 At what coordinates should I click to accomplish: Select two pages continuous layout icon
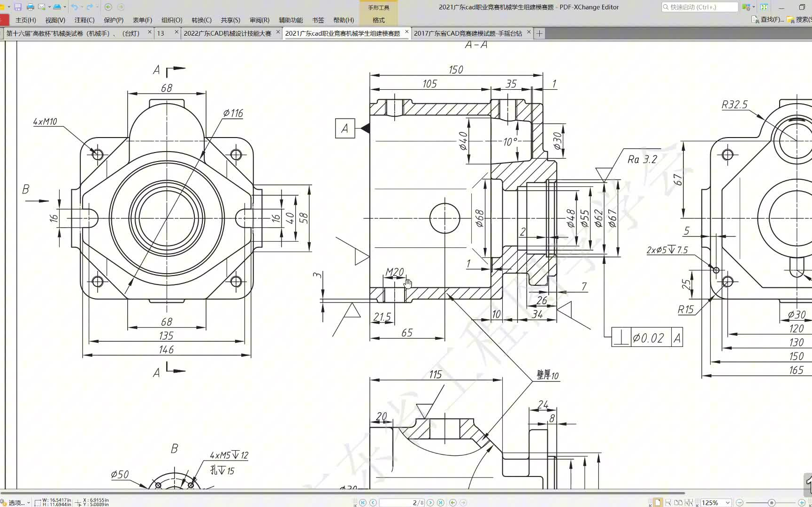[x=689, y=502]
